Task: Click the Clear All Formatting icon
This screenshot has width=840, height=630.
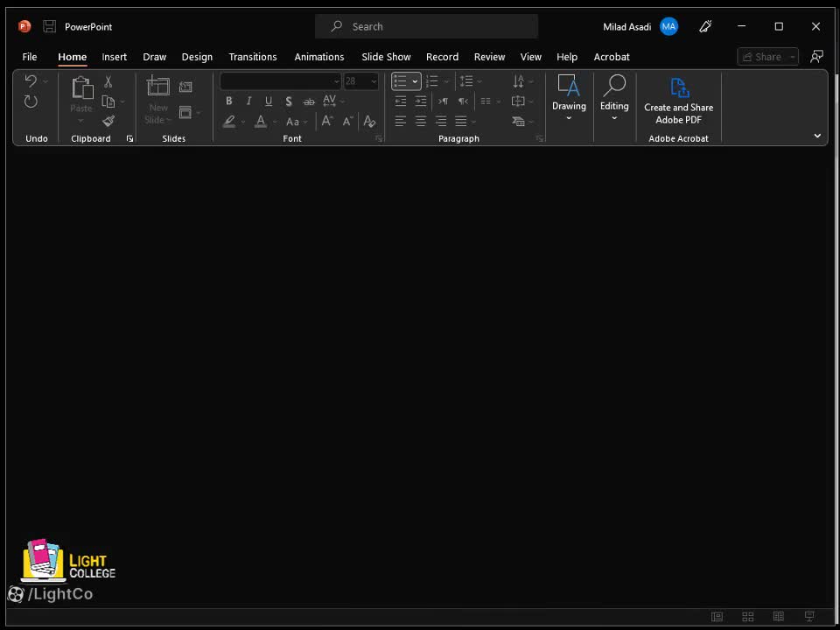Action: (x=369, y=122)
